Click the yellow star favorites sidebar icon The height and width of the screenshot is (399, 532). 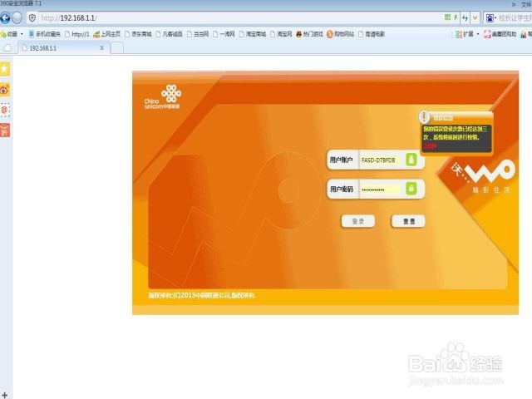pos(5,69)
